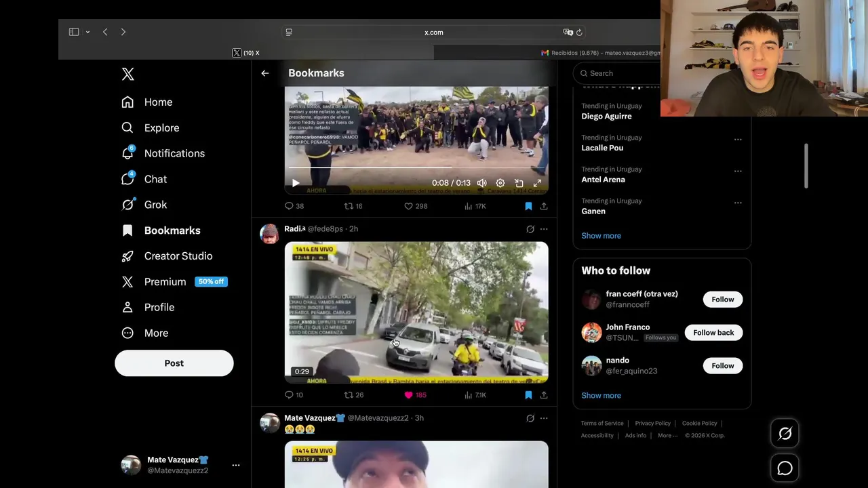Open Notifications in sidebar
The width and height of the screenshot is (868, 488).
point(163,153)
